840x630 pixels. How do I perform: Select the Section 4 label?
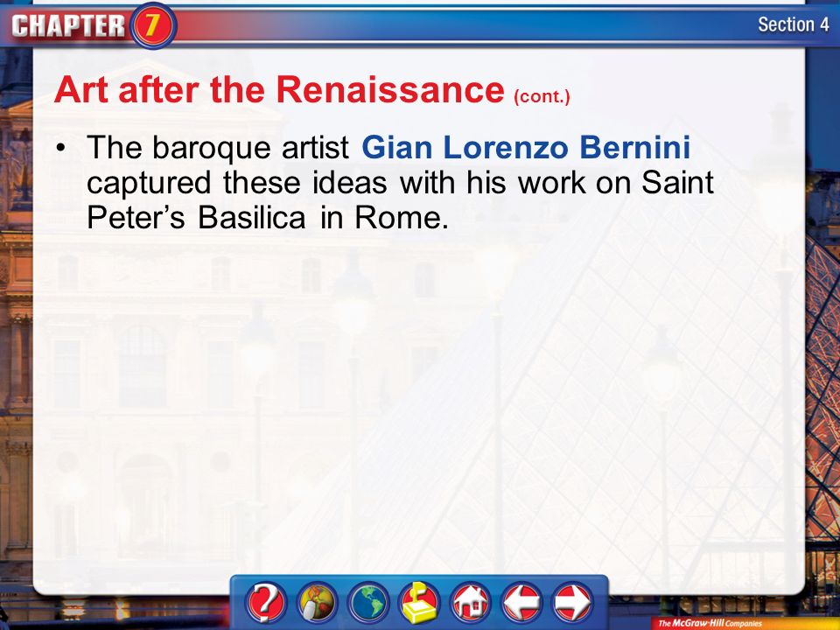793,24
